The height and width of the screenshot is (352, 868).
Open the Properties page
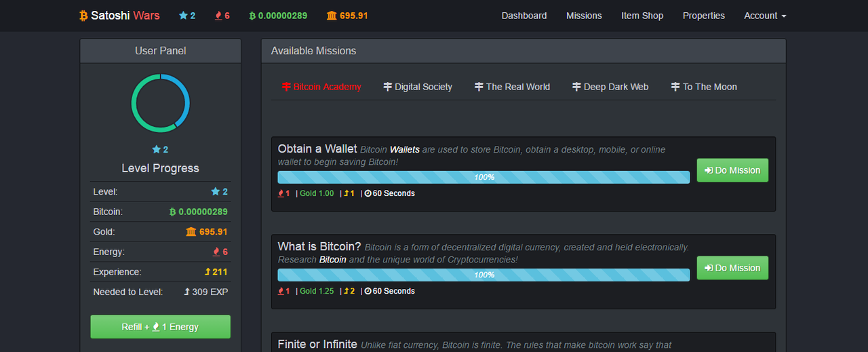point(704,16)
